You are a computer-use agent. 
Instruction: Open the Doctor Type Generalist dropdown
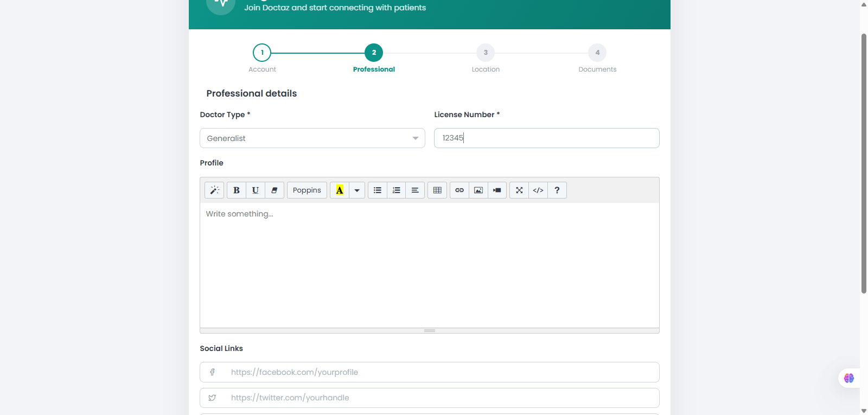coord(312,138)
